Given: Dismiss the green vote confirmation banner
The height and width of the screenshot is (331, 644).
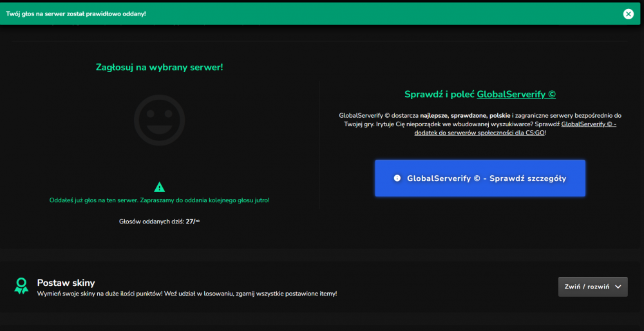Looking at the screenshot, I should coord(628,14).
